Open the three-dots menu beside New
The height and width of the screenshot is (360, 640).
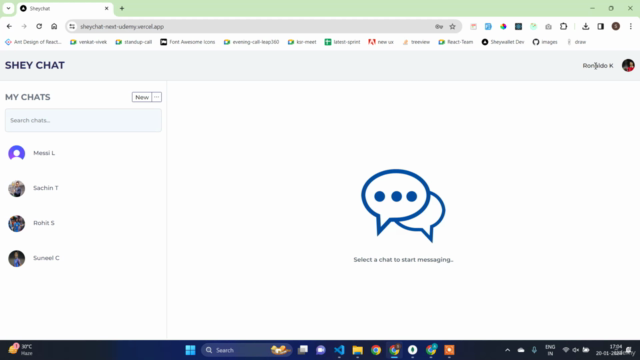tap(157, 97)
